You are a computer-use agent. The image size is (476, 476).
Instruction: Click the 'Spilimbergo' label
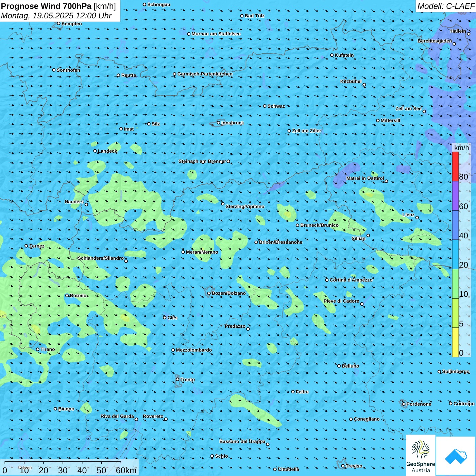click(x=456, y=371)
